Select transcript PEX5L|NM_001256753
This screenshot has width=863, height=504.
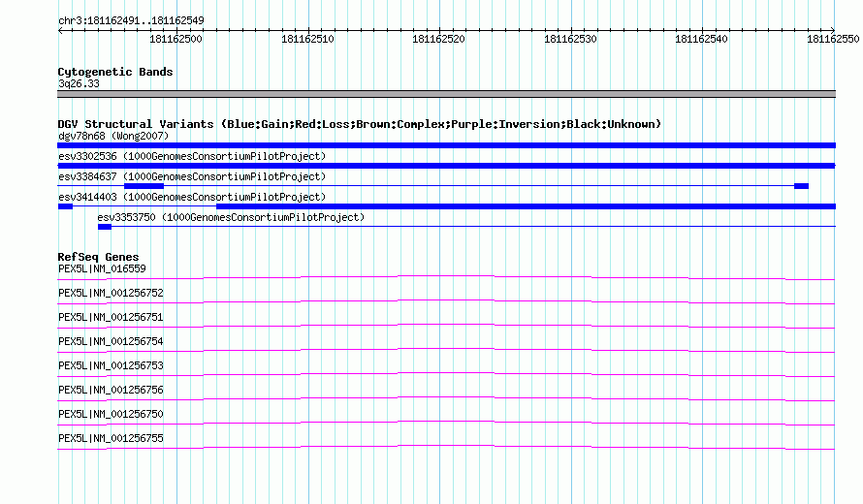coord(111,366)
